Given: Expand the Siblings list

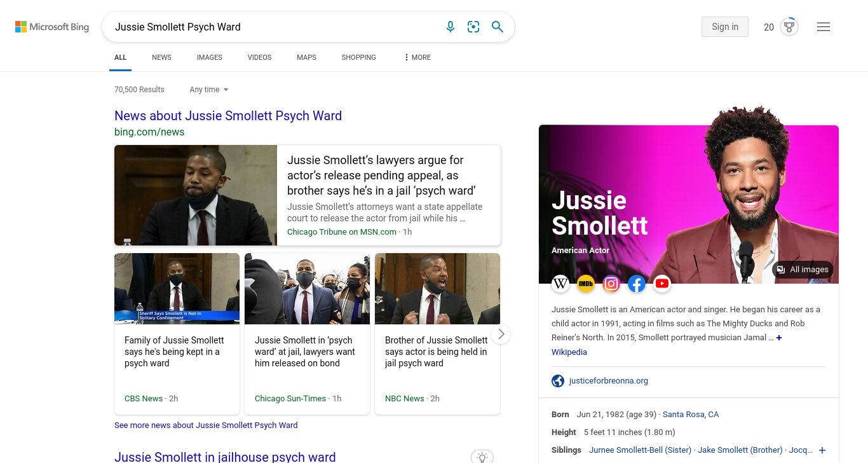Looking at the screenshot, I should pyautogui.click(x=822, y=450).
